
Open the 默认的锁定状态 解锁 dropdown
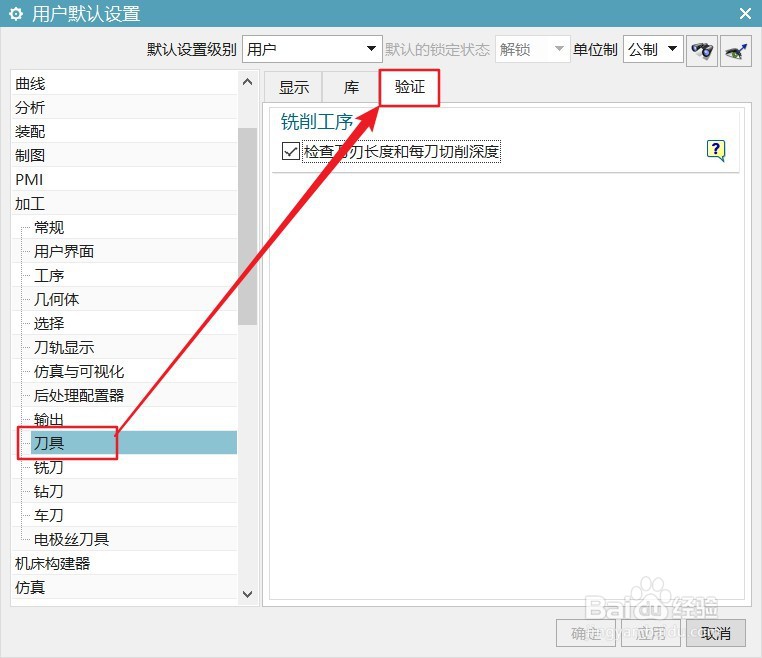[532, 49]
